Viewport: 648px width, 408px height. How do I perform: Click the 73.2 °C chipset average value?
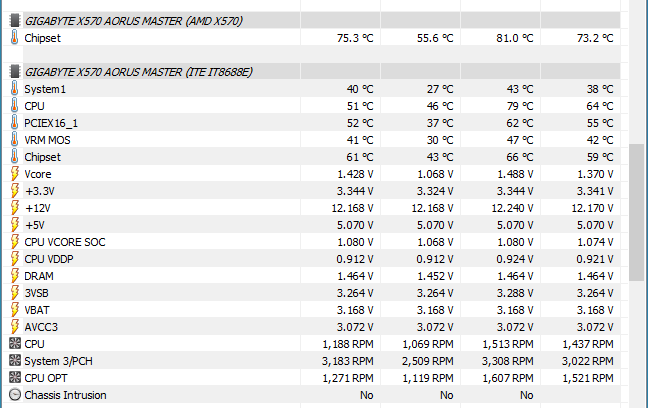[595, 38]
